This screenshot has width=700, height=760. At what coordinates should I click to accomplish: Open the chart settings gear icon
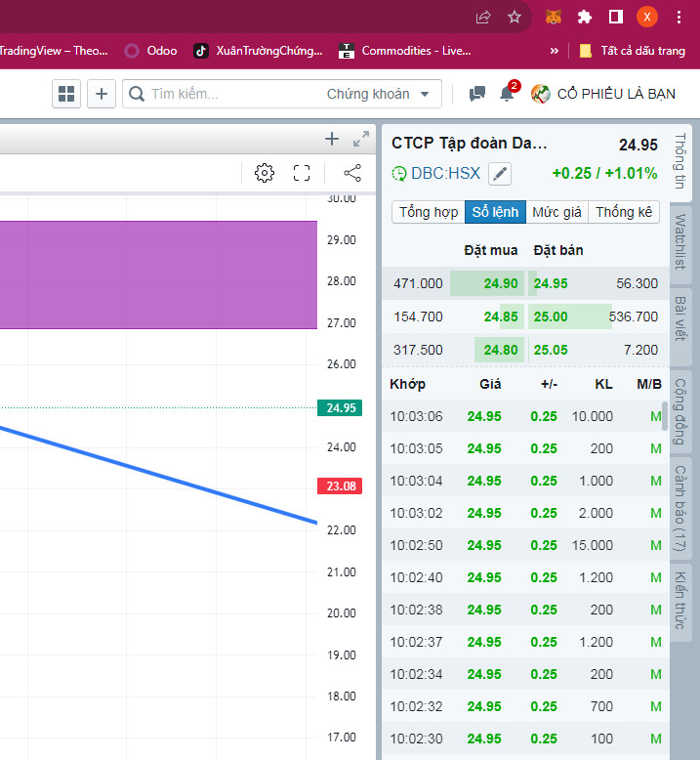[x=264, y=173]
